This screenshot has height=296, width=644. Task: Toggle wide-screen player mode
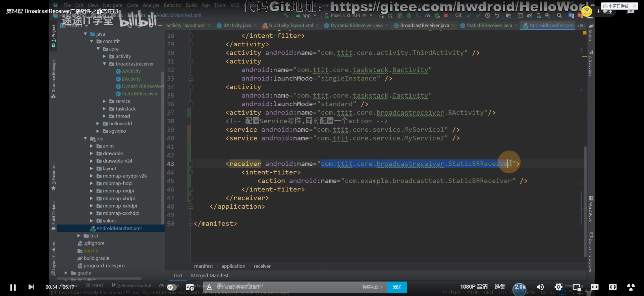(595, 287)
